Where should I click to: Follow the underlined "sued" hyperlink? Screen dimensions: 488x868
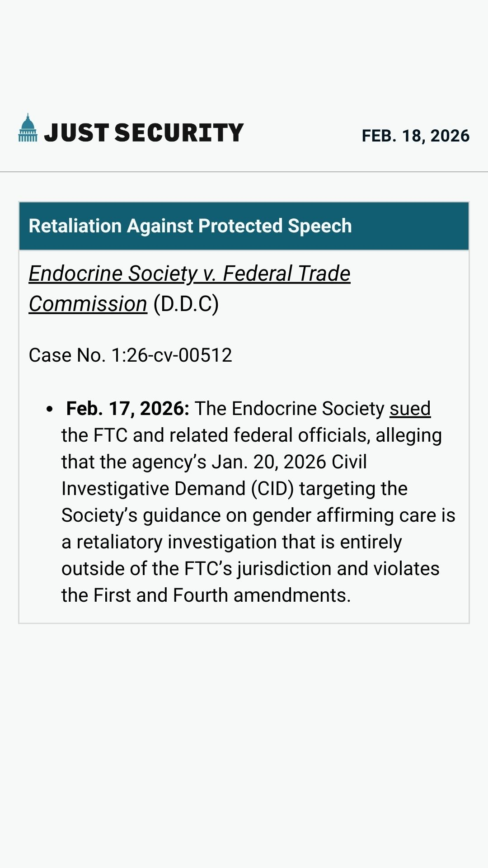click(410, 409)
